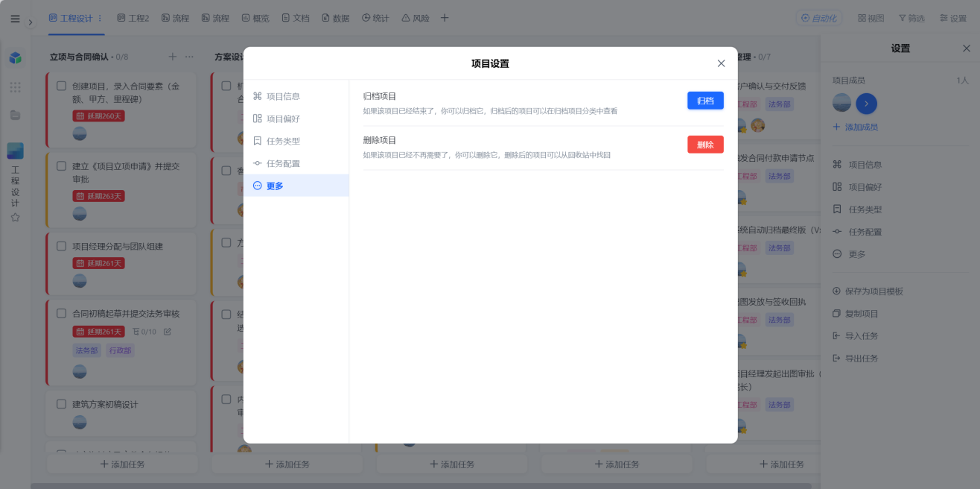
Task: Switch to the 风险 tab
Action: [416, 18]
